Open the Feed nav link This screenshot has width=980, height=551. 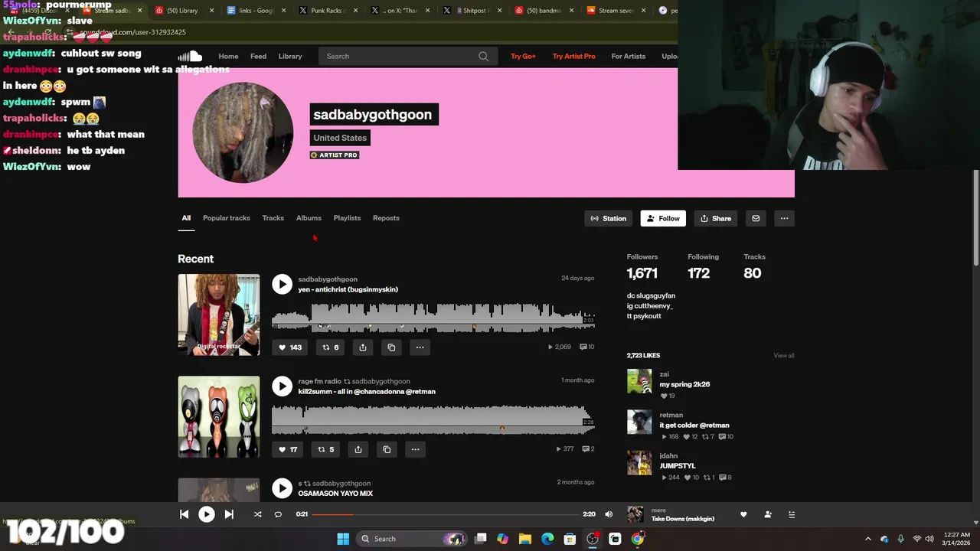[x=258, y=56]
